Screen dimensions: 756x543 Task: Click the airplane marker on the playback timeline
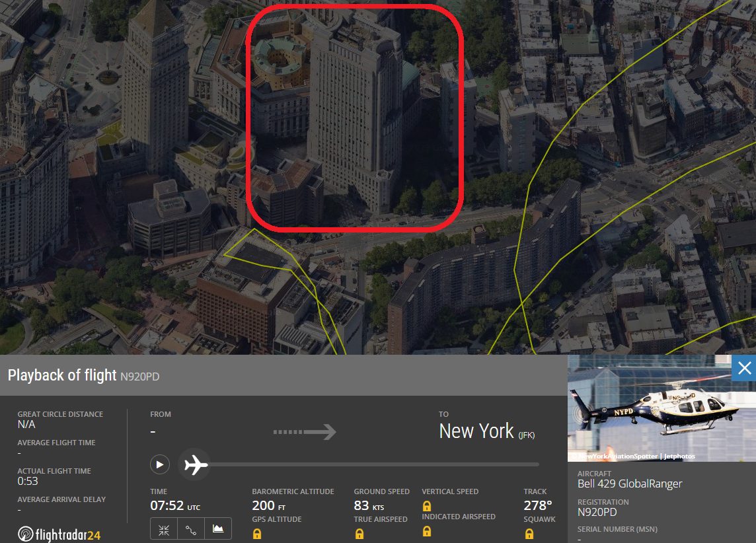(194, 464)
